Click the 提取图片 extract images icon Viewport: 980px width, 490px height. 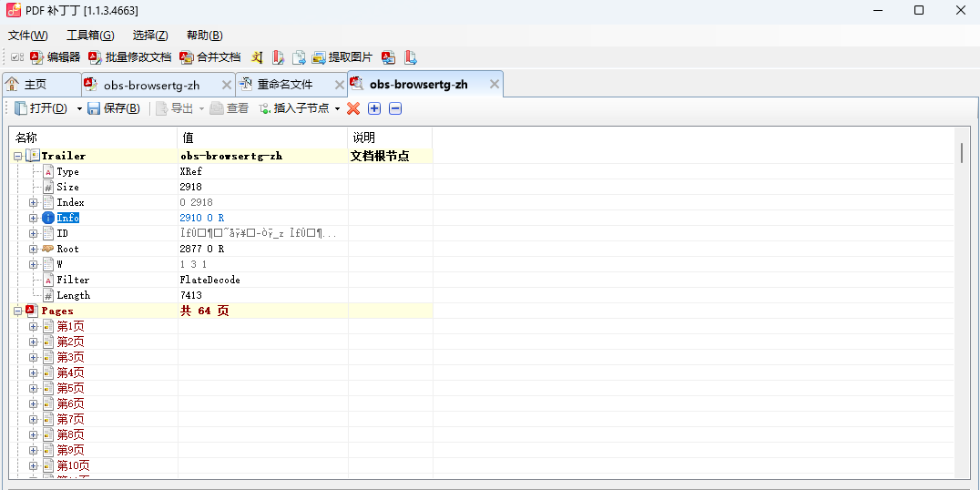(319, 57)
